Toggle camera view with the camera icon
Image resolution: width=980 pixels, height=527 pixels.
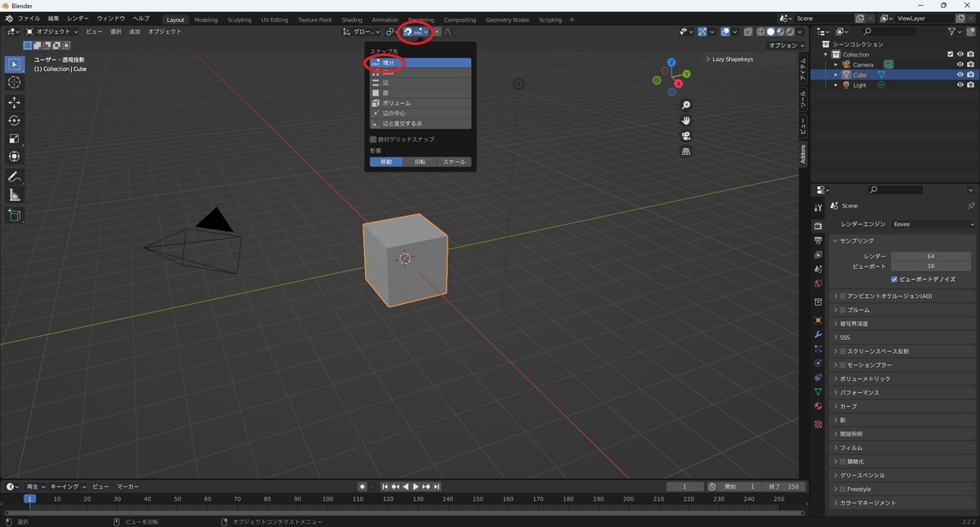click(x=686, y=136)
